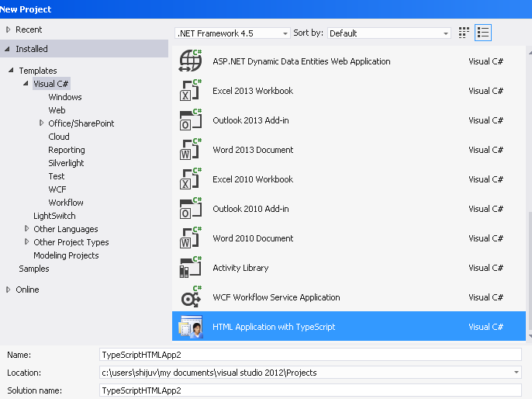Screen dimensions: 532x399
Task: Open the Sort by Default dropdown
Action: pos(389,33)
